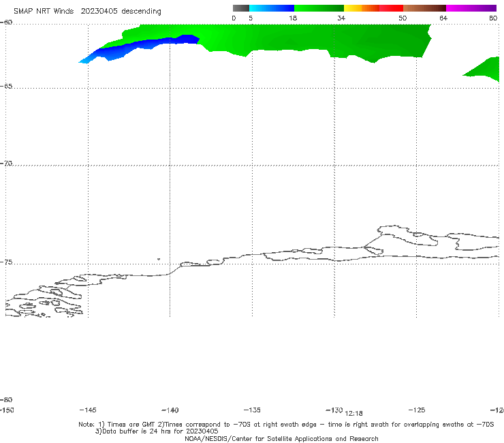Image resolution: width=504 pixels, height=443 pixels.
Task: Click the brown segment of the color bar
Action: (x=424, y=8)
